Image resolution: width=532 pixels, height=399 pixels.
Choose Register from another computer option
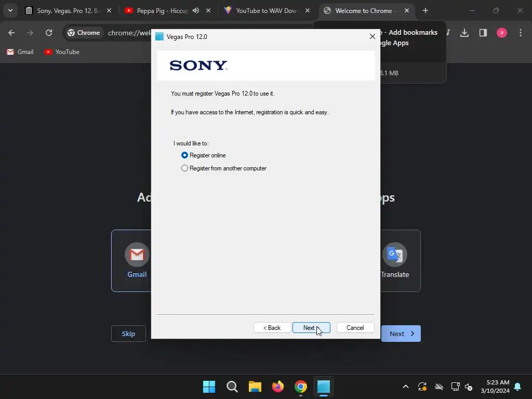[184, 168]
